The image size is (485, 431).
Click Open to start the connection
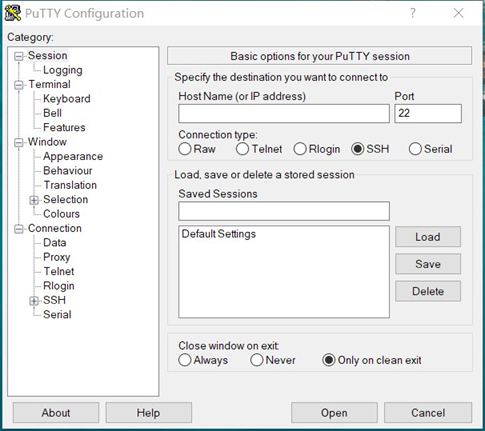[334, 413]
